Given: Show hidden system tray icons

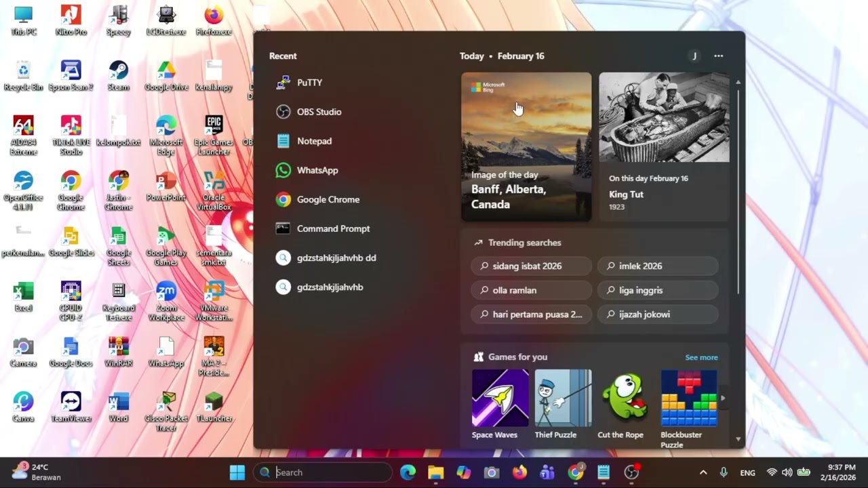Looking at the screenshot, I should (x=703, y=472).
